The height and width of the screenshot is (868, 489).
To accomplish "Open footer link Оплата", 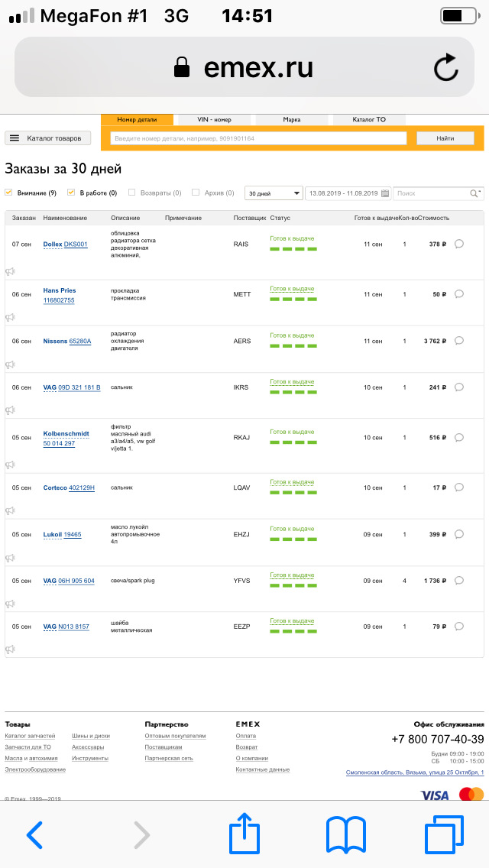I will click(246, 736).
